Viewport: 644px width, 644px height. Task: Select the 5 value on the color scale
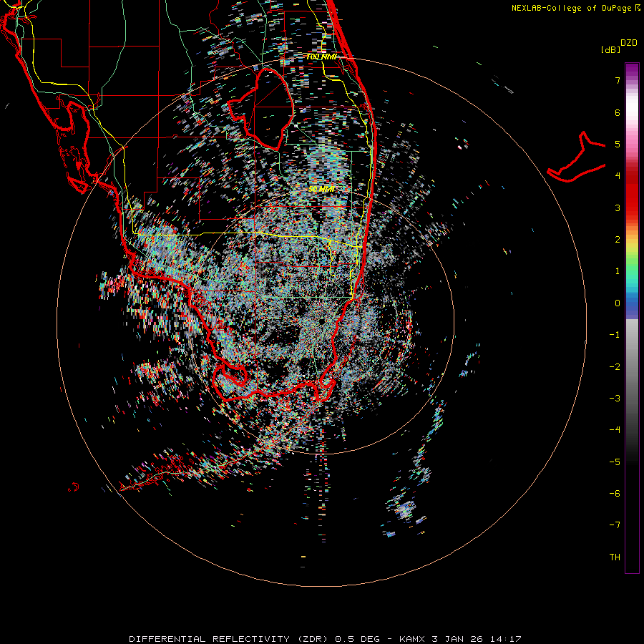[x=618, y=144]
